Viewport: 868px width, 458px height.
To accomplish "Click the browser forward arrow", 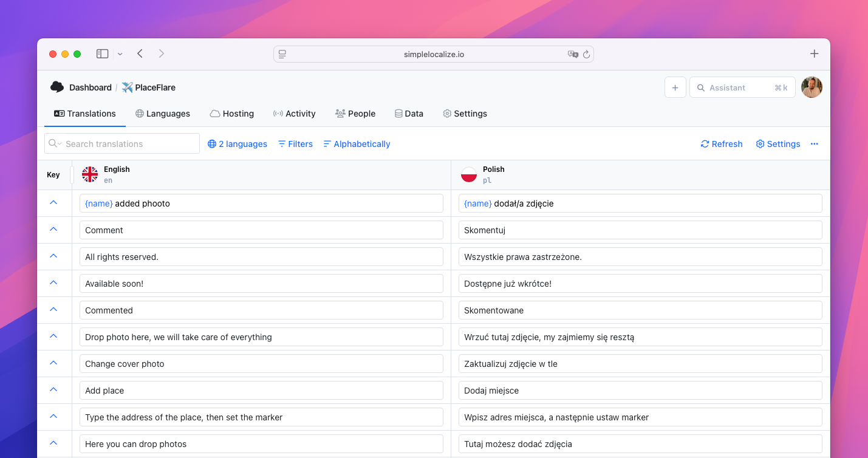I will tap(162, 53).
